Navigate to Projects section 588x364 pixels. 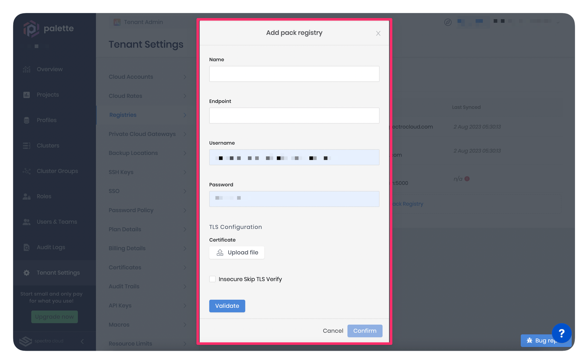(x=48, y=94)
